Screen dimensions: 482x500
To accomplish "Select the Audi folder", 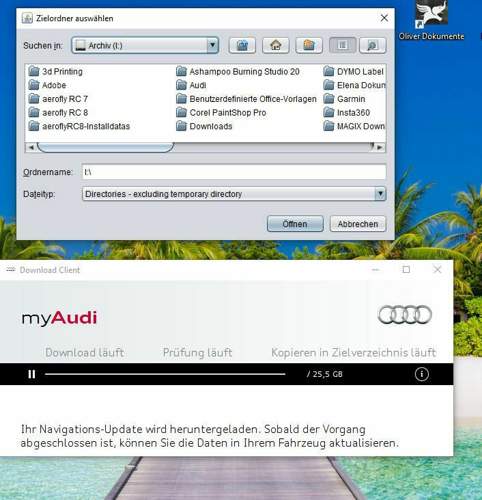I will [191, 85].
